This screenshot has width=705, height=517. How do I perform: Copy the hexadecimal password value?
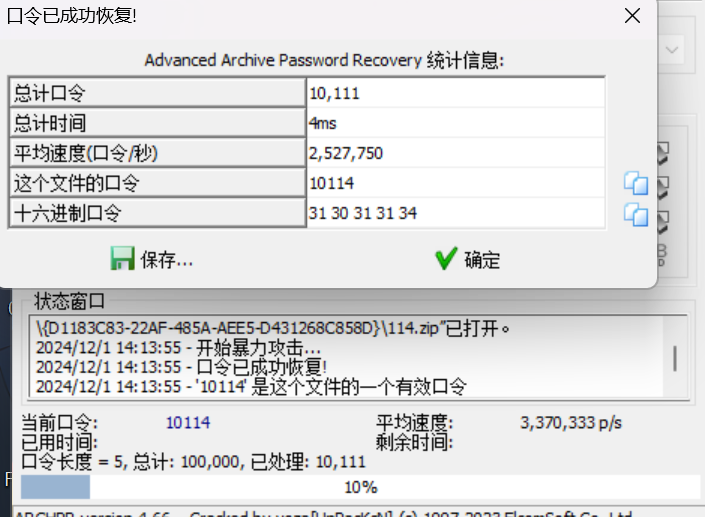coord(636,214)
